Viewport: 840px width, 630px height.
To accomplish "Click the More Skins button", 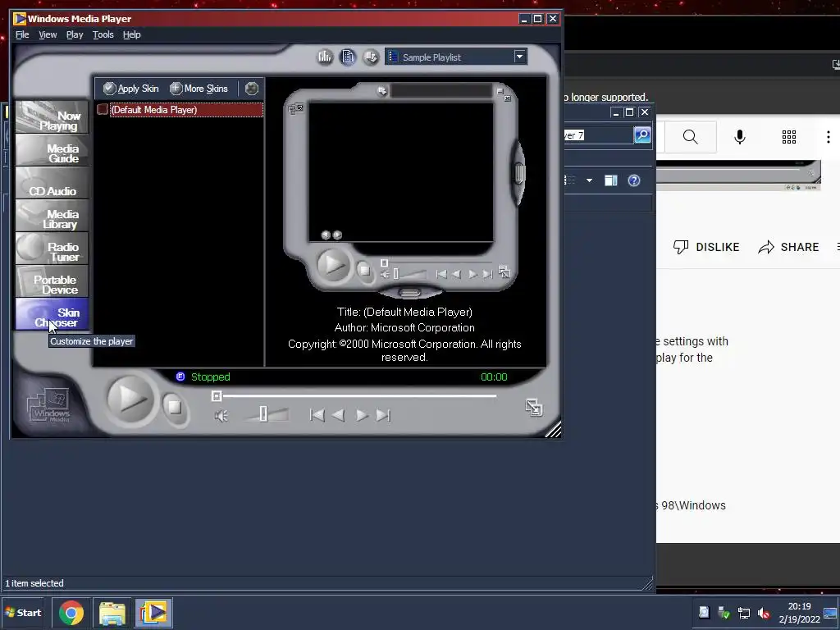I will tap(199, 89).
